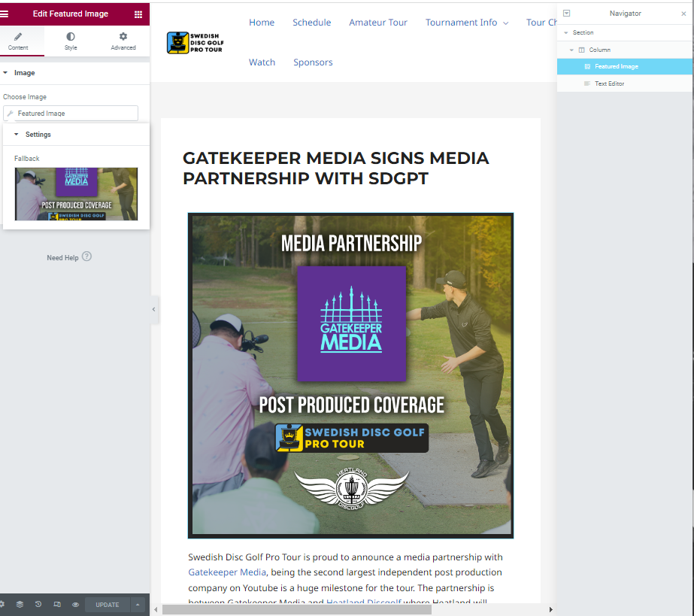
Task: Open the Home menu item
Action: (262, 22)
